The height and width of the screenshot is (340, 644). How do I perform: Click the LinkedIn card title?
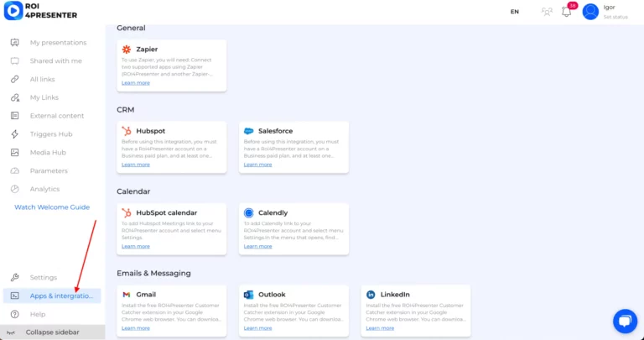coord(395,295)
